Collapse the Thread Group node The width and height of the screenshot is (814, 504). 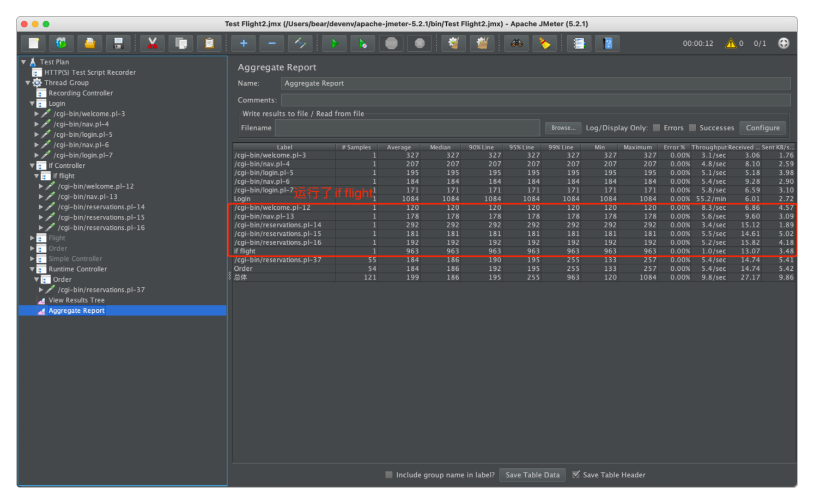tap(28, 83)
